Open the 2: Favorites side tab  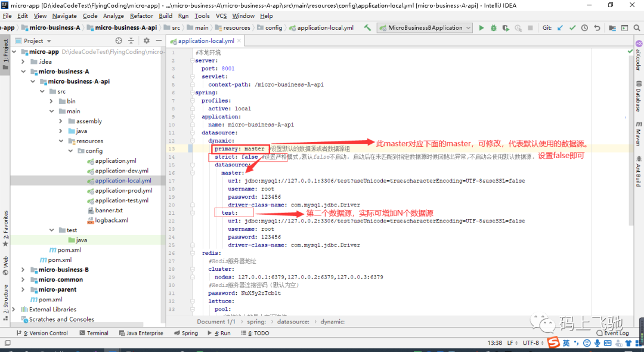[5, 229]
